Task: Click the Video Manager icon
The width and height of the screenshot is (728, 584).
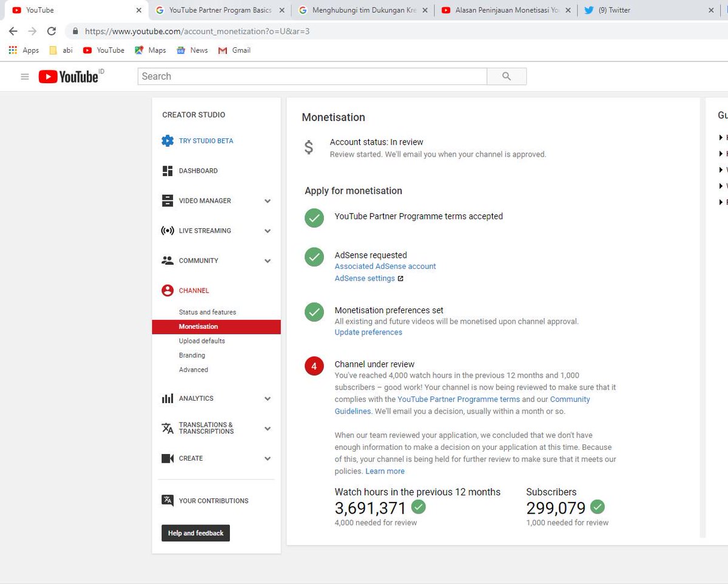Action: tap(167, 201)
